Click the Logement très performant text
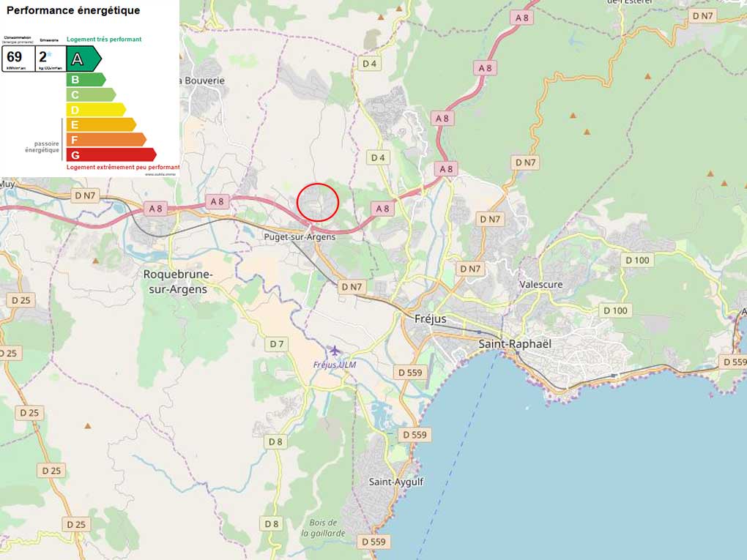 coord(104,39)
